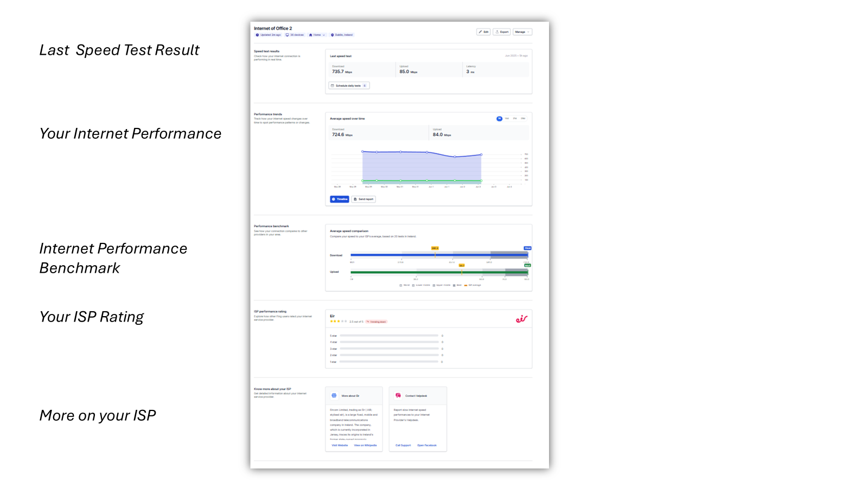Click the blue Download benchmark bar

[x=401, y=255]
